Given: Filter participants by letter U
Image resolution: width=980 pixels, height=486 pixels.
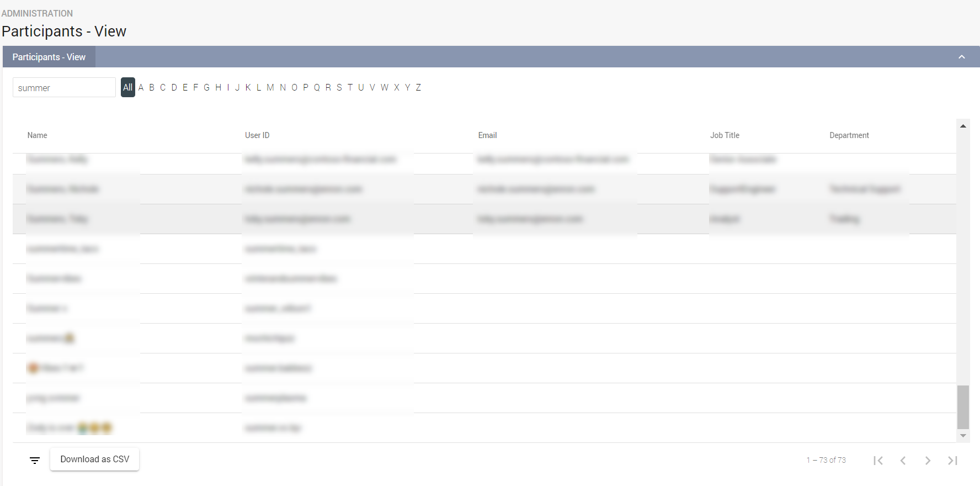Looking at the screenshot, I should coord(361,87).
